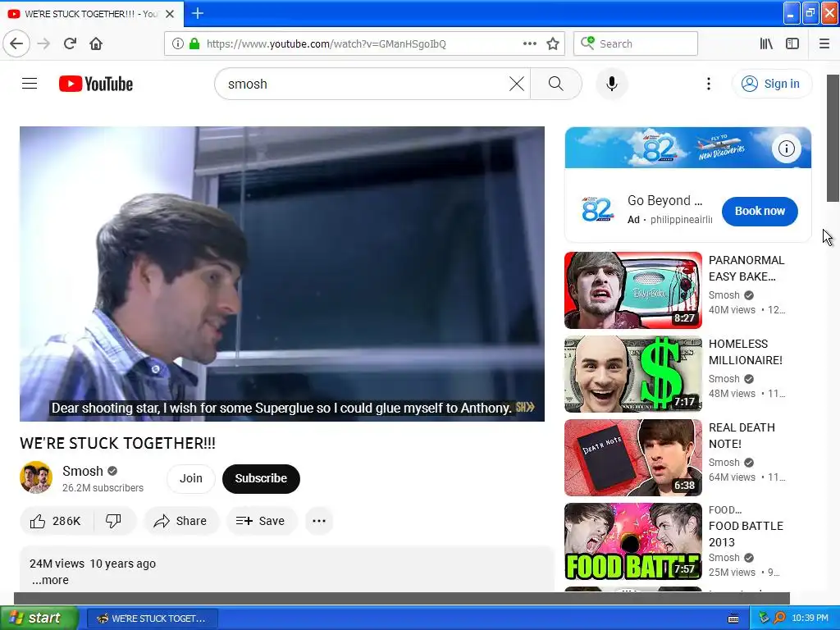The height and width of the screenshot is (630, 840).
Task: Open page actions three-dot menu in address bar
Action: [529, 43]
